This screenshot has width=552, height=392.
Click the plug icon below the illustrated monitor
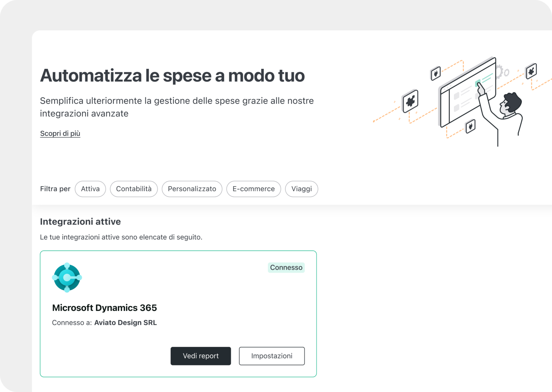pyautogui.click(x=471, y=127)
